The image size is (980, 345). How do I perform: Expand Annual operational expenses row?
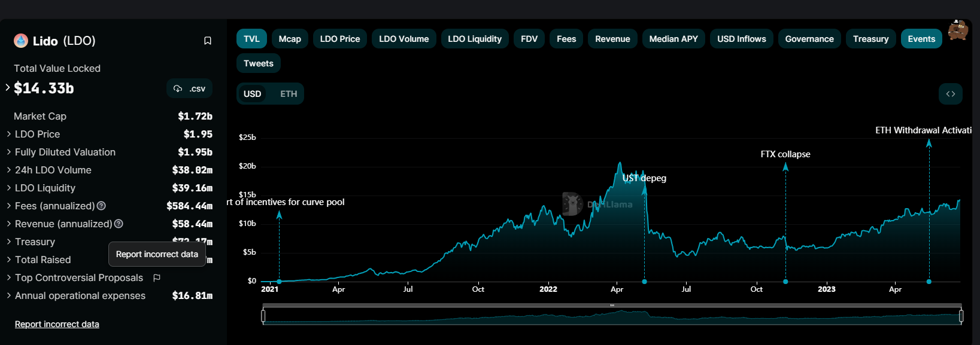[x=9, y=295]
